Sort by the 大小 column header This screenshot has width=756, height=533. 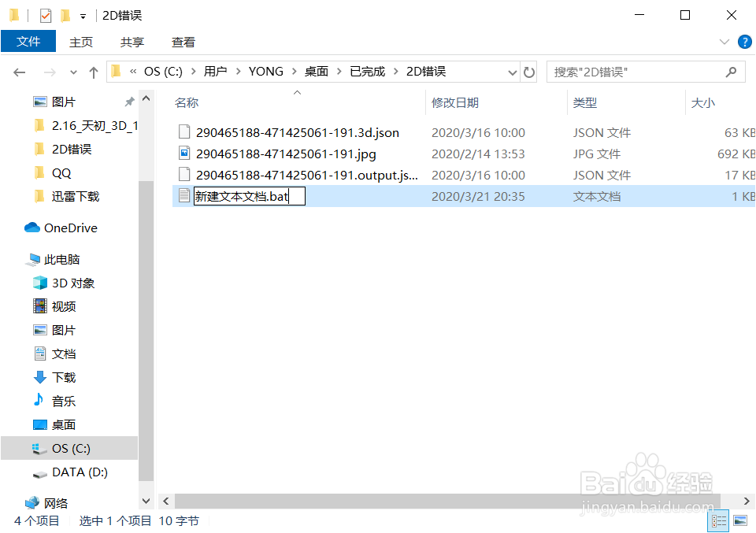pos(703,102)
